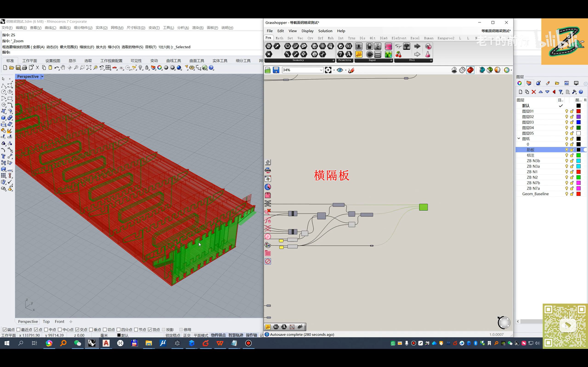Open the Solution menu in Grasshopper

click(x=325, y=31)
